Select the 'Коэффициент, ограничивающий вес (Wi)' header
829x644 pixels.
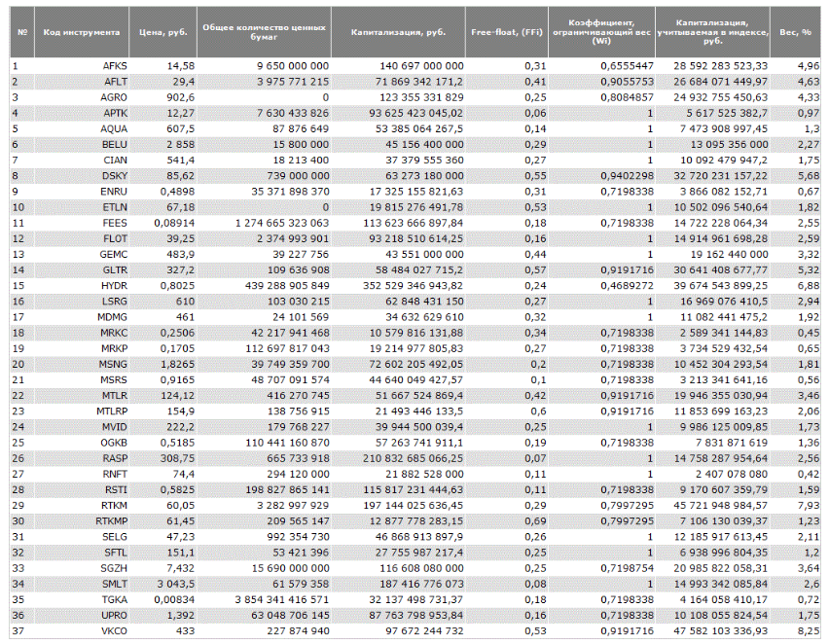[x=602, y=32]
